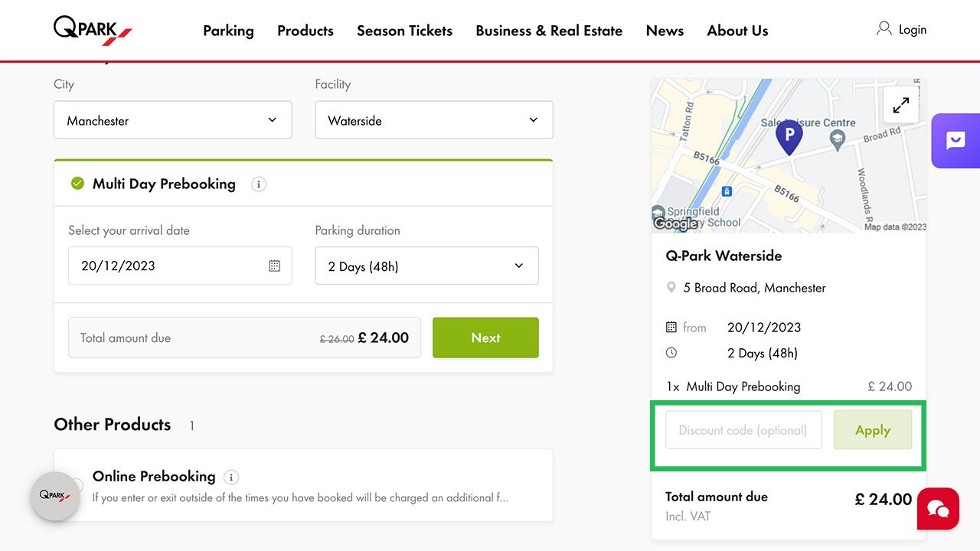Click the blue parking pin on map
Screen dimensions: 980x551
(x=789, y=138)
